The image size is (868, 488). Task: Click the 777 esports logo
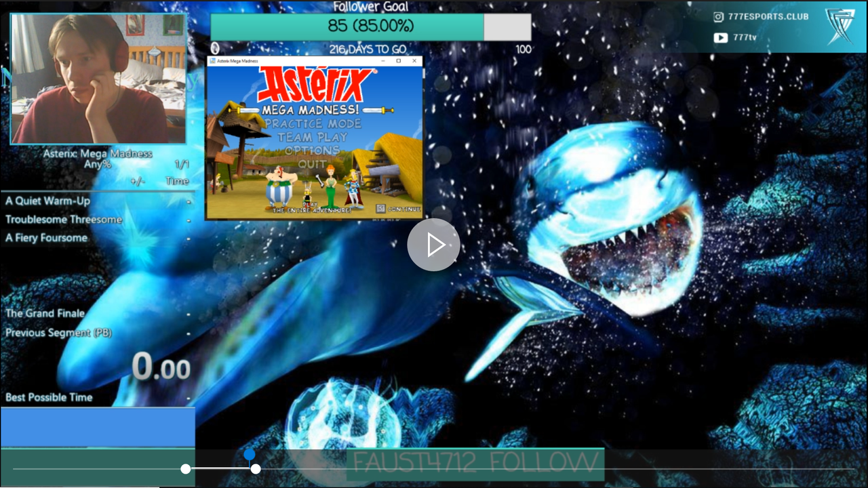click(x=840, y=27)
